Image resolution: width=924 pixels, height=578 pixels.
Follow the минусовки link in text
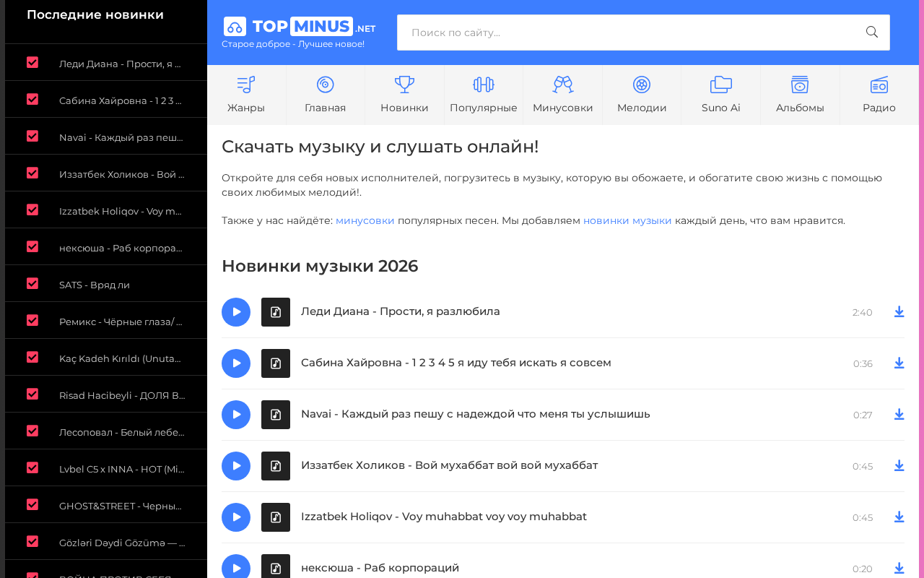pyautogui.click(x=365, y=220)
